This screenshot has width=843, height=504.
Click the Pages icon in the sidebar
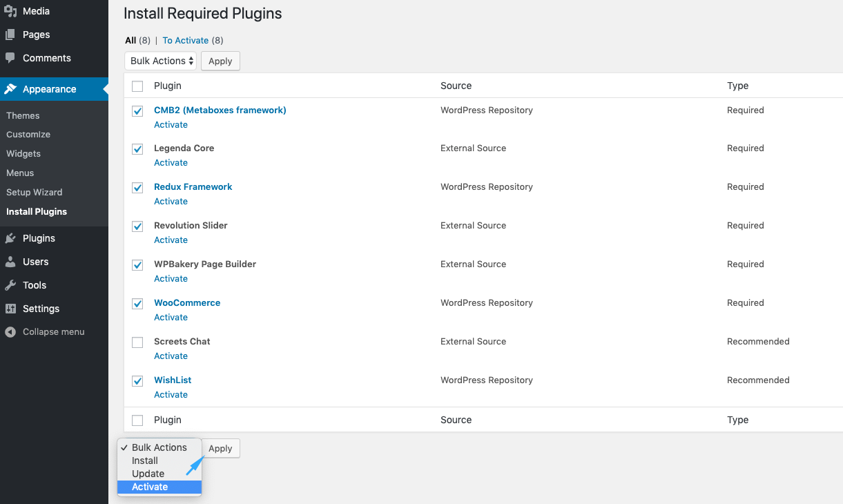(10, 35)
